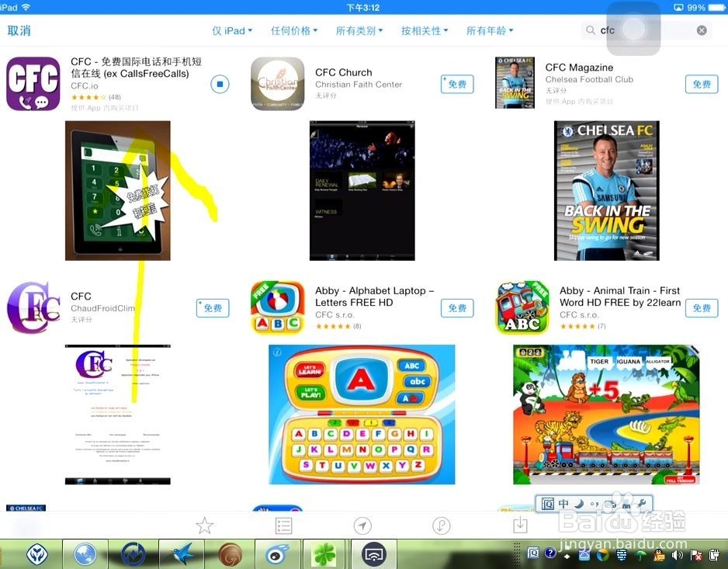Screen dimensions: 728x569
Task: Open the Top Charts list tab
Action: pos(283,526)
